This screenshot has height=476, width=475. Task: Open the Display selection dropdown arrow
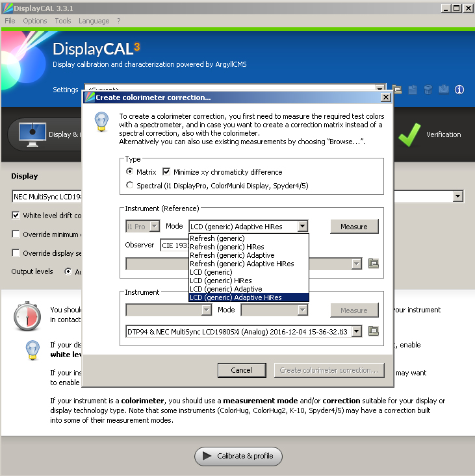pos(458,196)
